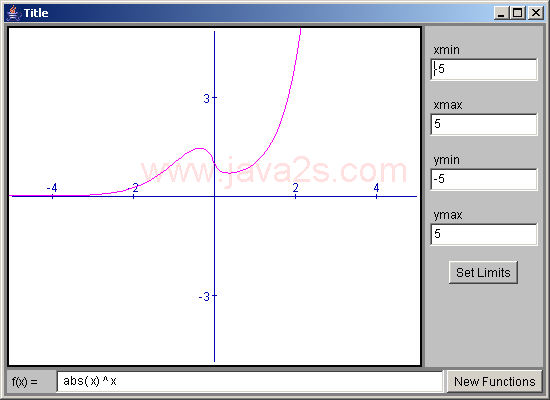Click the 'xmin' label
The height and width of the screenshot is (400, 550).
[446, 50]
